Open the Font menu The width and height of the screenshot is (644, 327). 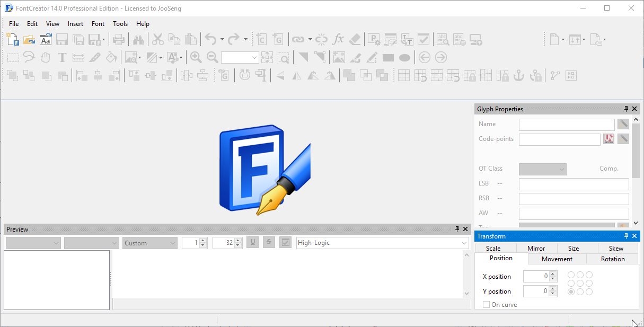point(98,24)
